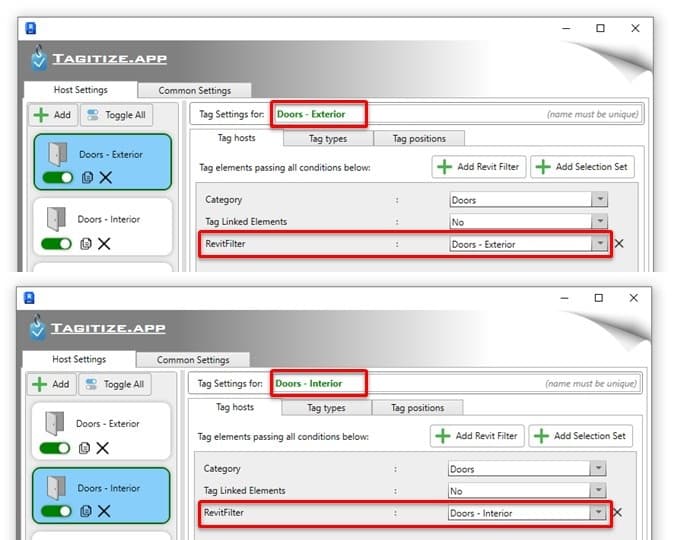Maximize the bottom Tagitize window

tap(598, 298)
